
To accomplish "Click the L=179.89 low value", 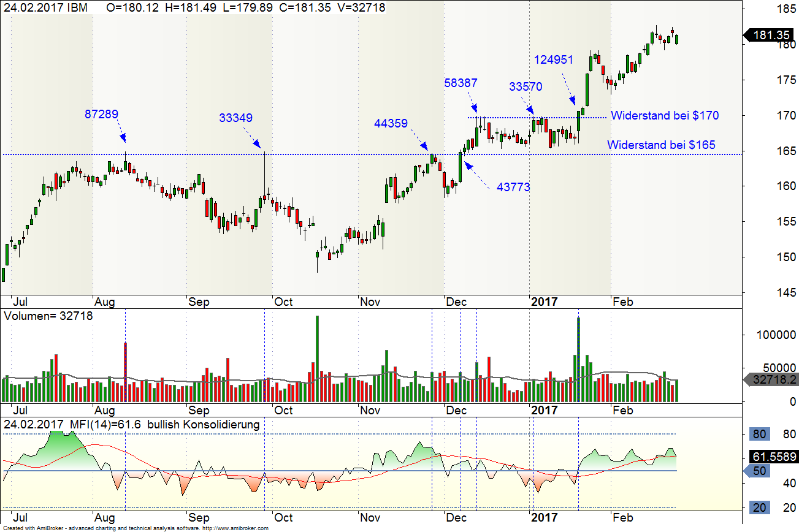I will [x=248, y=8].
